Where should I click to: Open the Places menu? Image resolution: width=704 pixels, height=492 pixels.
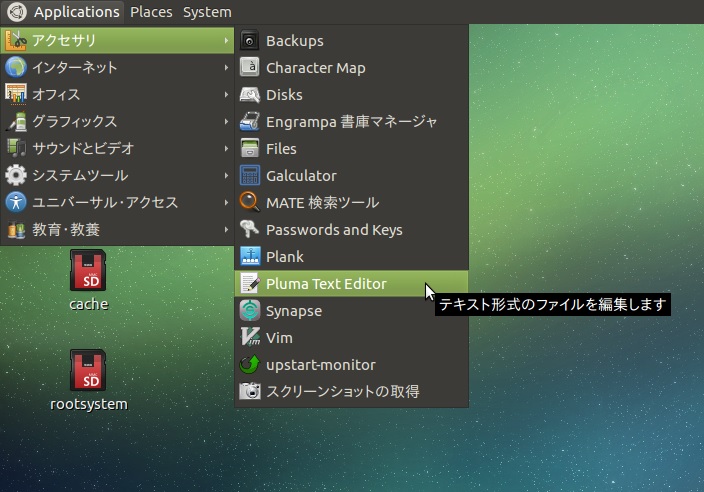151,12
